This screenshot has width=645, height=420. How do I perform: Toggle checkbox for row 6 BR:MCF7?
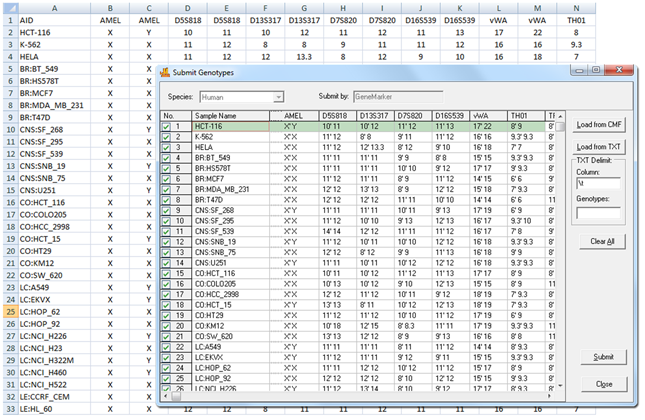(166, 179)
